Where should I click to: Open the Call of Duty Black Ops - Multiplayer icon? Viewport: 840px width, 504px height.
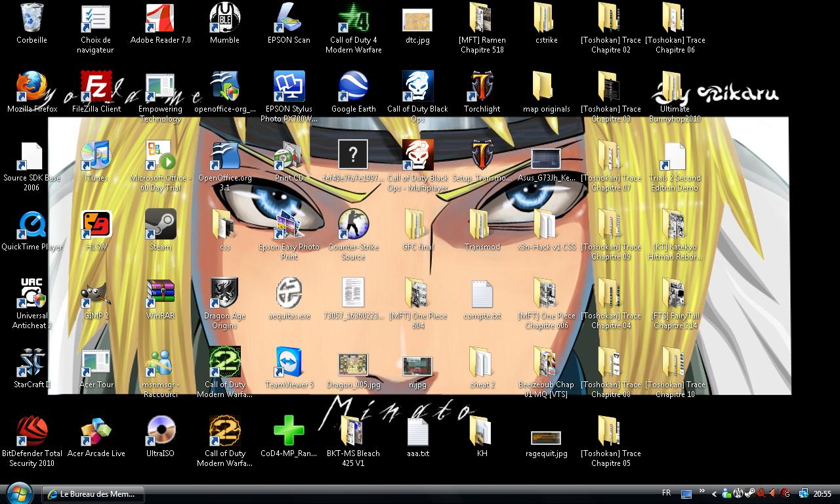click(x=417, y=156)
